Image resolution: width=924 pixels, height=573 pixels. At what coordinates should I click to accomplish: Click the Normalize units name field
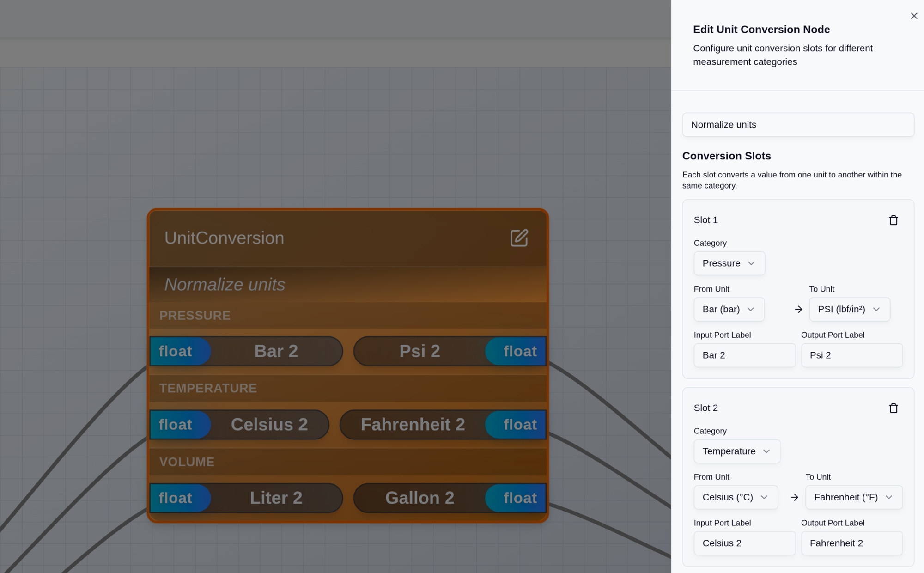(x=798, y=125)
